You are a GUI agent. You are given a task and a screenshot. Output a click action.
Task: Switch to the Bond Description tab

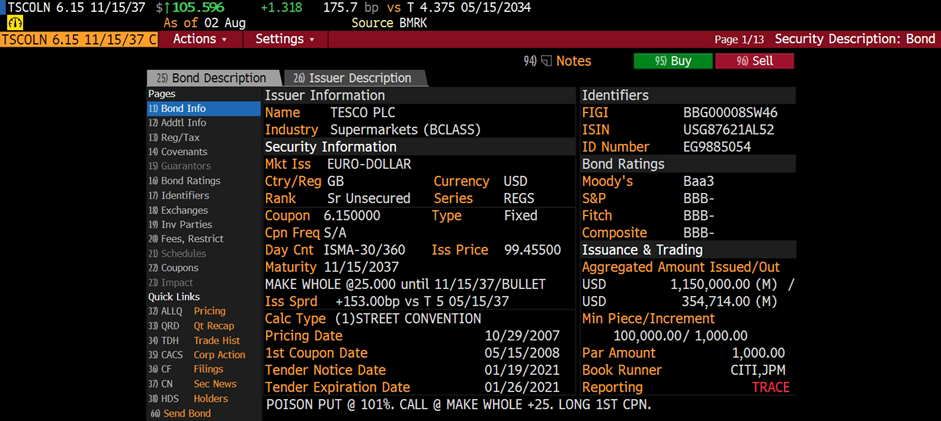[x=213, y=78]
